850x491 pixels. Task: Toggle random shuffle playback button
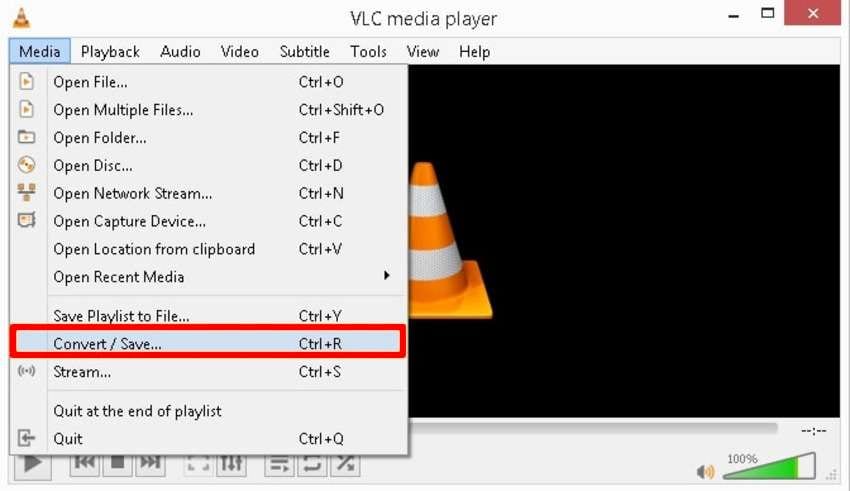click(345, 465)
